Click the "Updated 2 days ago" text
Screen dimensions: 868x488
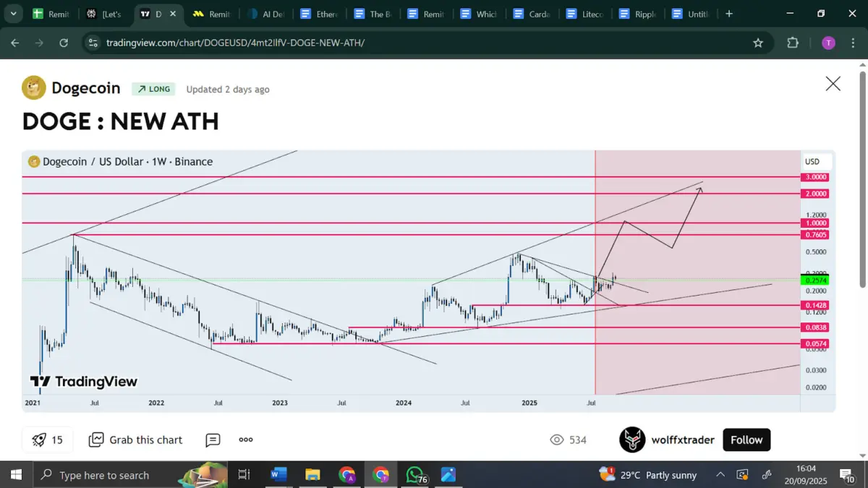coord(228,89)
